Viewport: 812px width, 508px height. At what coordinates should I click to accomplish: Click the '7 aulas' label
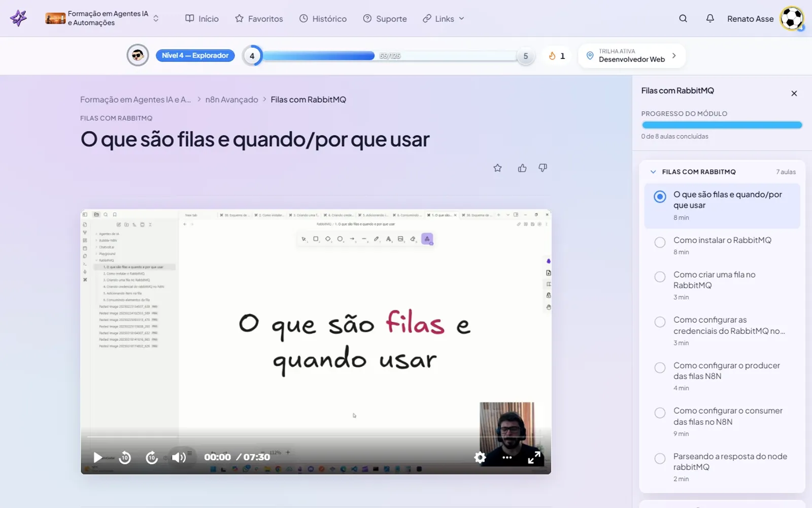point(786,172)
